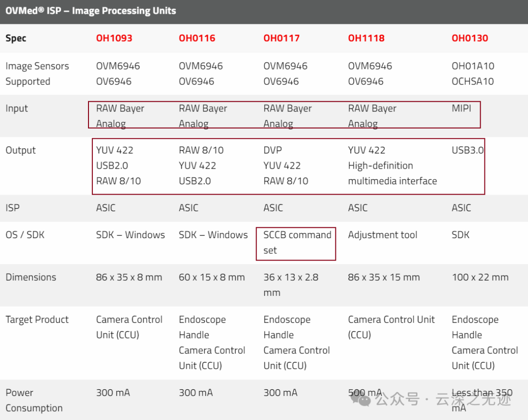Select the 'Spec' column header
This screenshot has height=420, width=528.
(16, 39)
